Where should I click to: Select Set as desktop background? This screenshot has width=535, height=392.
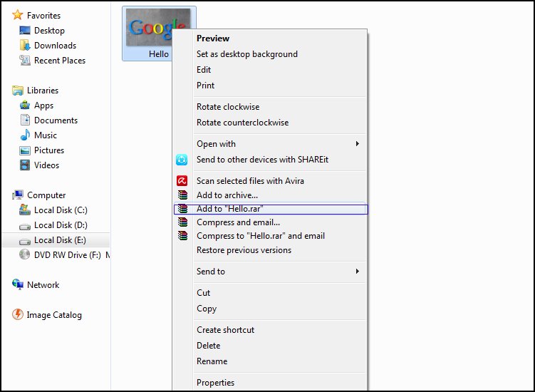click(269, 54)
